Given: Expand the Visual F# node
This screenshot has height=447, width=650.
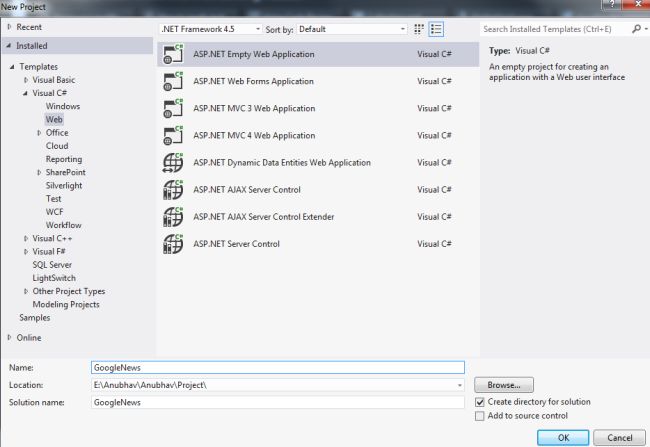Looking at the screenshot, I should 26,252.
